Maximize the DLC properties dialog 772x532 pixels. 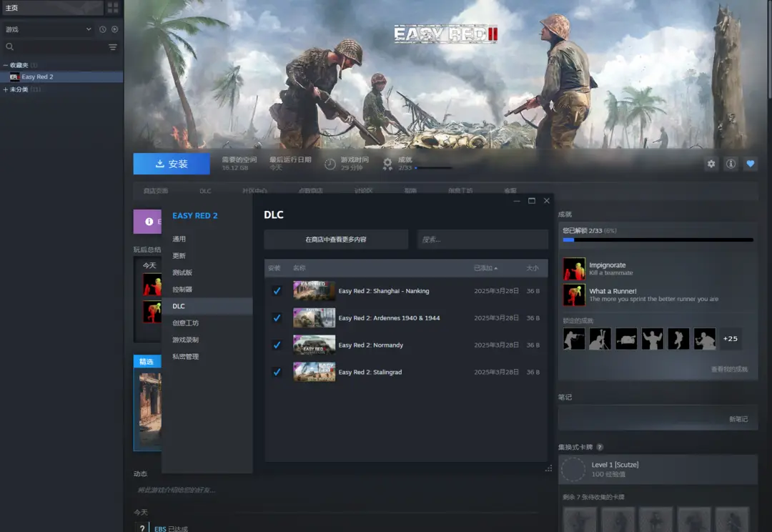(x=532, y=201)
